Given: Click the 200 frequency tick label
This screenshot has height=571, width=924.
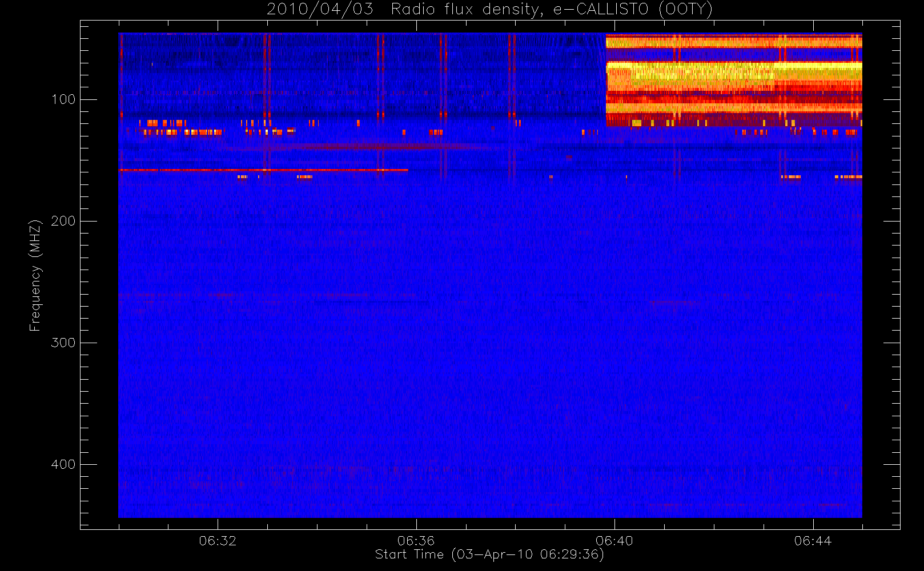Looking at the screenshot, I should pyautogui.click(x=63, y=221).
